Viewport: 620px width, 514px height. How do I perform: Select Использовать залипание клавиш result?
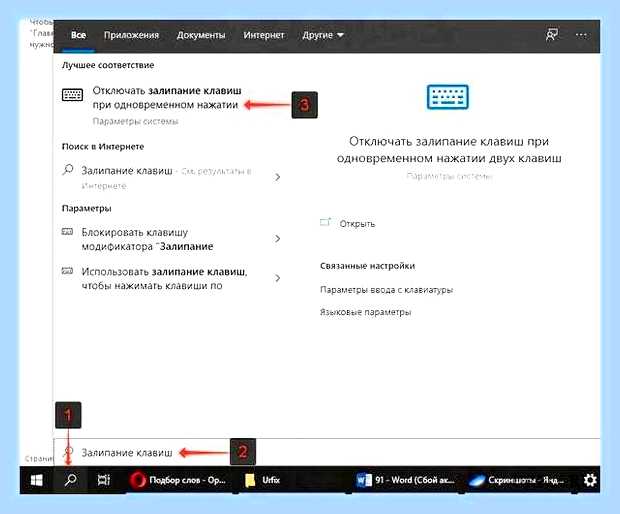click(172, 278)
